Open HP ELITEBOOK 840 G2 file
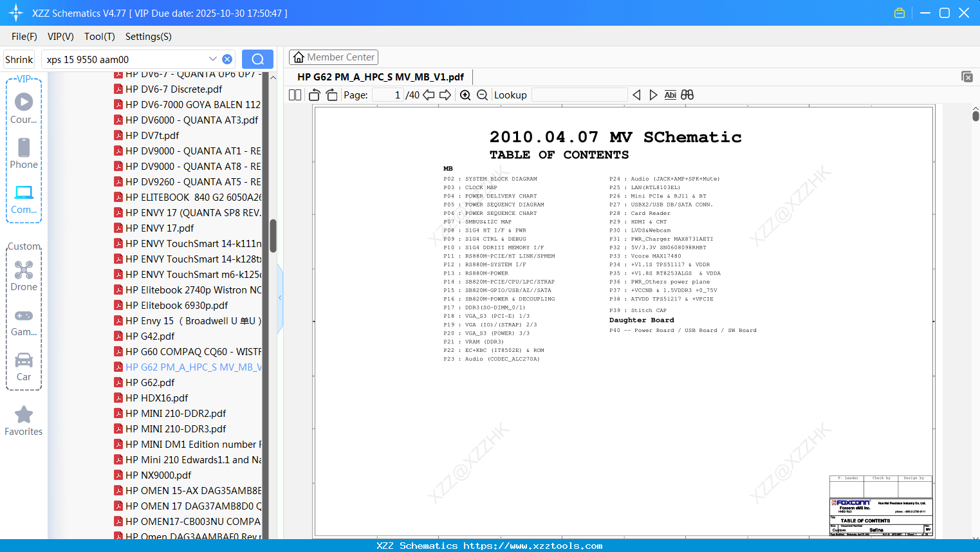980x552 pixels. [x=187, y=198]
